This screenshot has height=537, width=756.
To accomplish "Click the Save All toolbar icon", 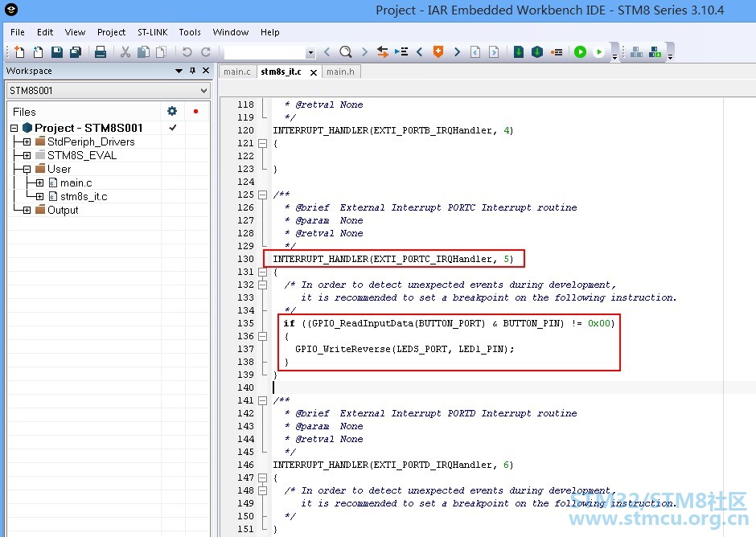I will (x=76, y=51).
